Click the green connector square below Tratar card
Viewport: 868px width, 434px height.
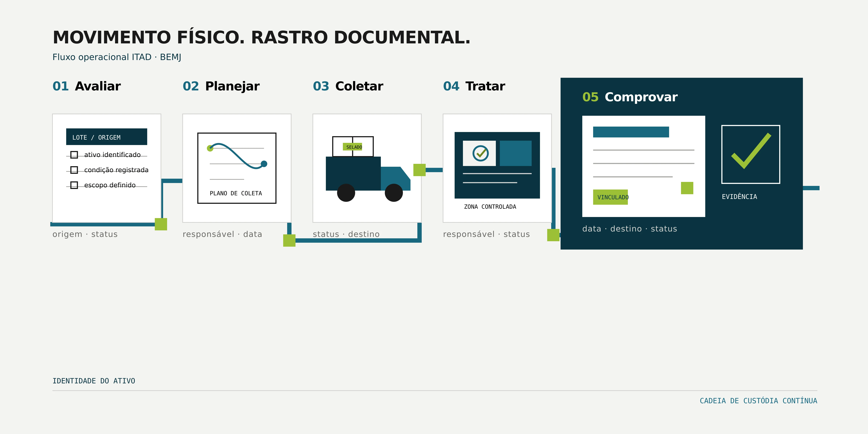pos(553,235)
